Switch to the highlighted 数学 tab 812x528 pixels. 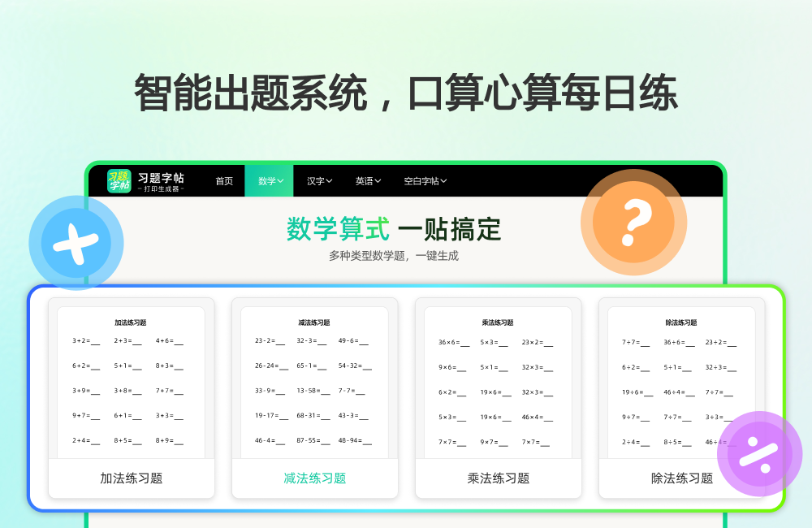269,180
